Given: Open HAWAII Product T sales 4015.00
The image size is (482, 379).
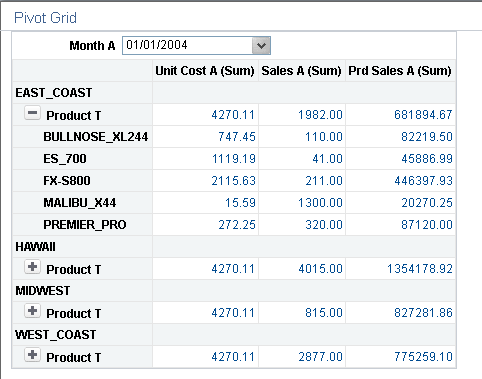Looking at the screenshot, I should click(x=320, y=269).
